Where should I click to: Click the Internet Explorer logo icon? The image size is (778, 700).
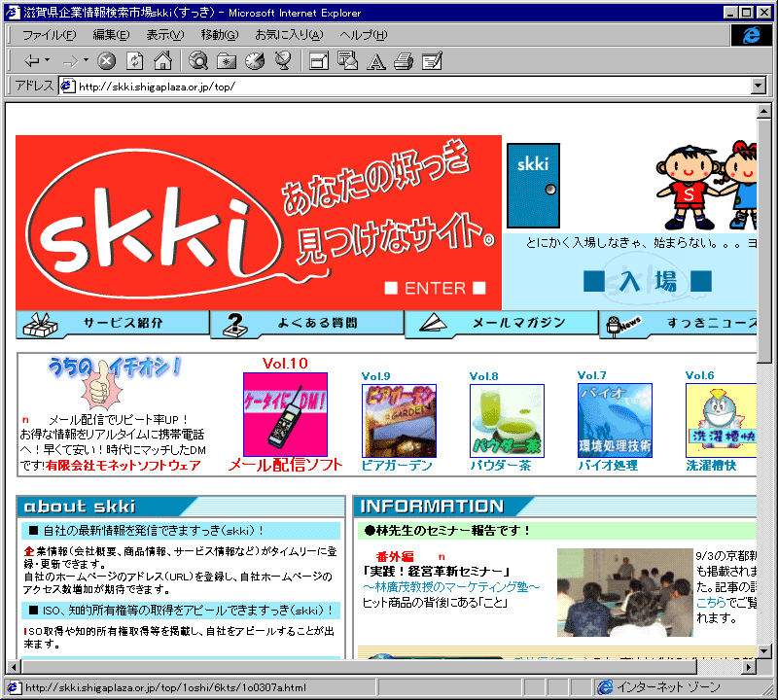pos(751,35)
